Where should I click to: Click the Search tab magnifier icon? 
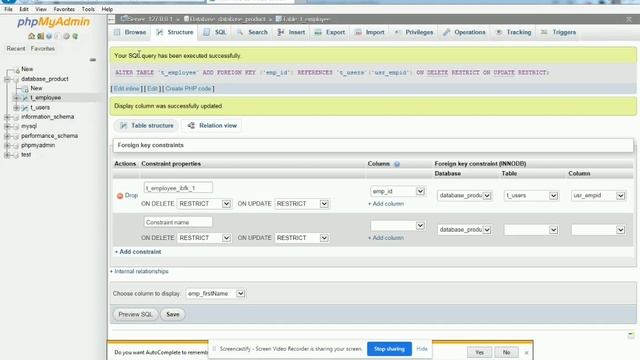click(x=240, y=32)
